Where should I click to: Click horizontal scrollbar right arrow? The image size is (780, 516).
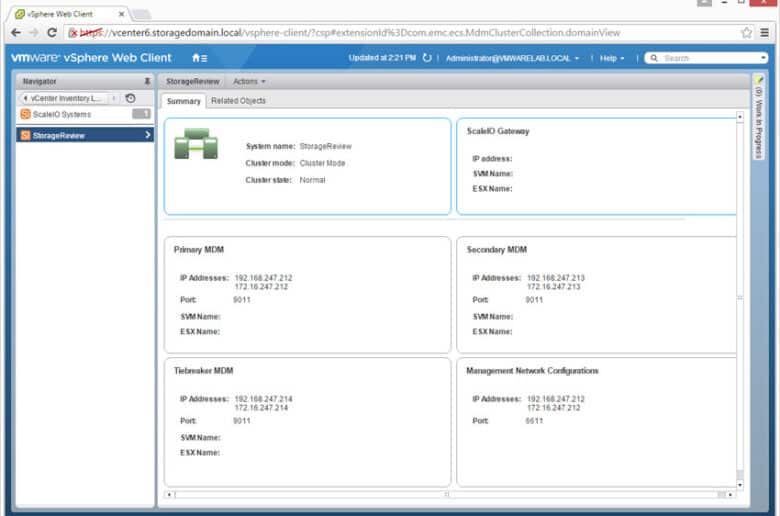pos(730,495)
